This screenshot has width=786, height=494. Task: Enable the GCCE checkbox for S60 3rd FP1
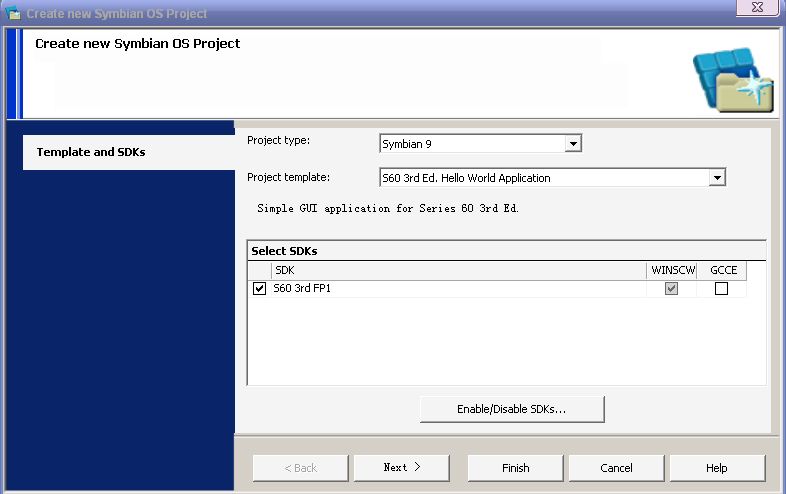tap(721, 288)
